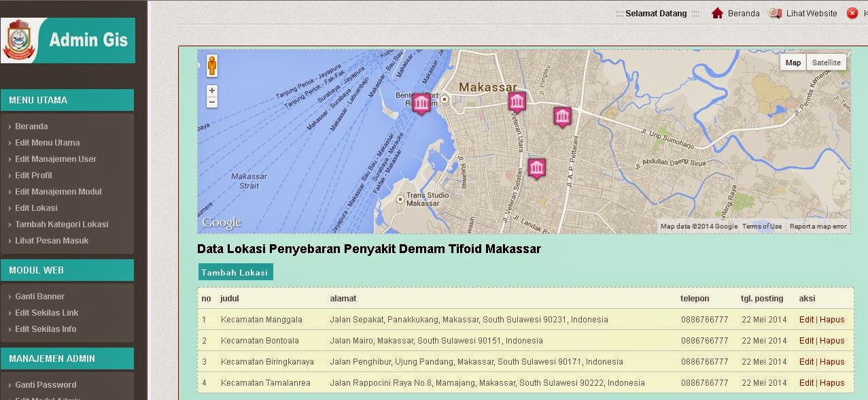Click the red home Beranda icon
Image resolution: width=868 pixels, height=400 pixels.
[x=717, y=13]
